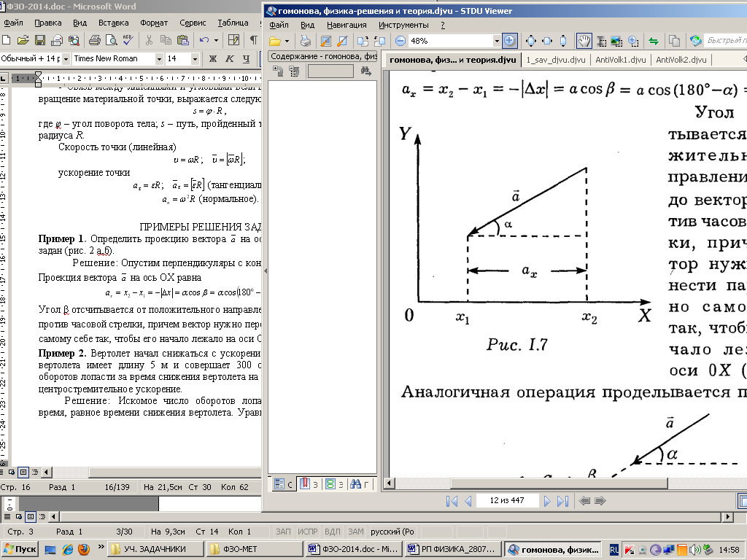Toggle show paragraph marks (¶) in Word
This screenshot has height=560, width=747.
pyautogui.click(x=253, y=41)
